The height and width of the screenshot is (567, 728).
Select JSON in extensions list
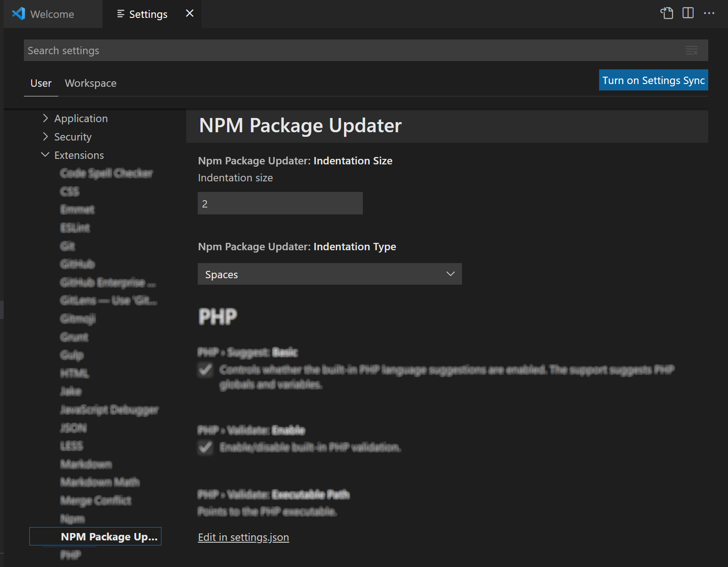click(x=73, y=428)
